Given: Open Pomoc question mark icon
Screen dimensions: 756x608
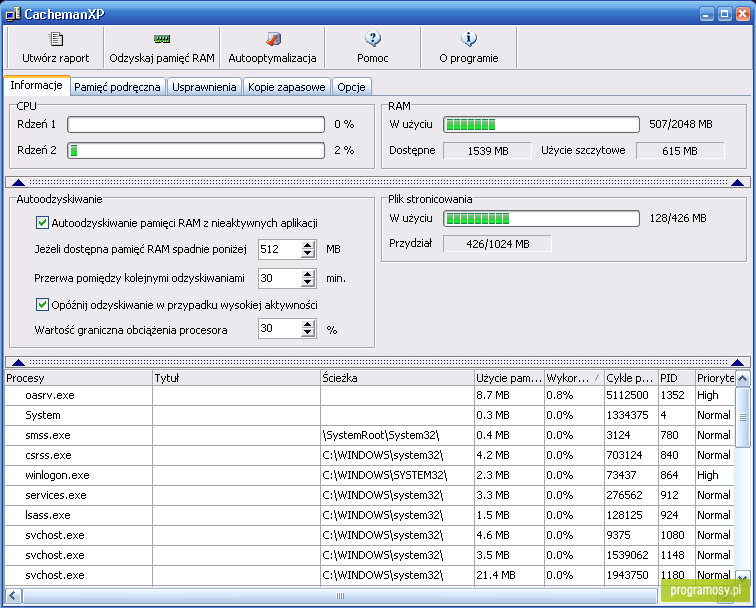Looking at the screenshot, I should point(373,39).
